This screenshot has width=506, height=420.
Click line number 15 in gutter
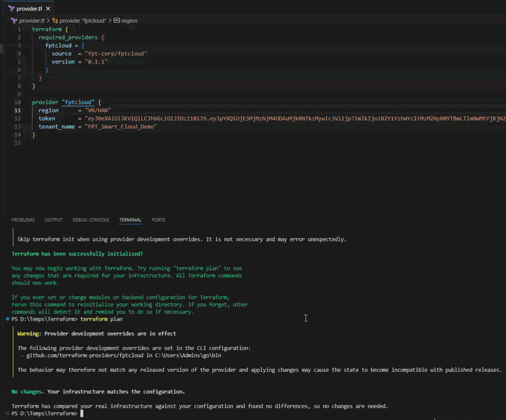[x=17, y=143]
